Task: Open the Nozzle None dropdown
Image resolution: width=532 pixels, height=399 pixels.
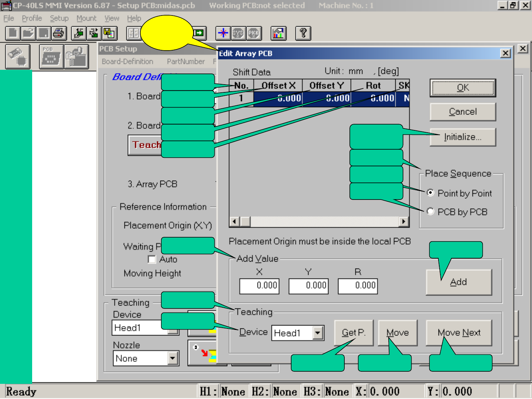Action: (x=173, y=358)
